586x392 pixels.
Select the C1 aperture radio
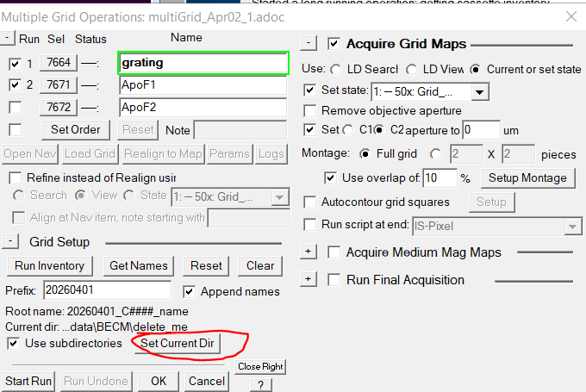(x=348, y=130)
